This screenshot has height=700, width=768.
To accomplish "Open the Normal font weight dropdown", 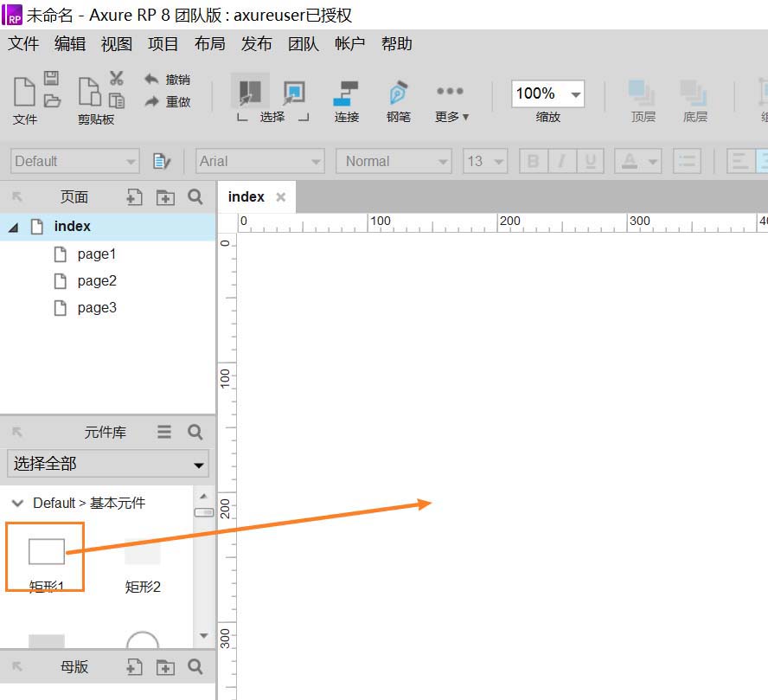I will pyautogui.click(x=394, y=161).
